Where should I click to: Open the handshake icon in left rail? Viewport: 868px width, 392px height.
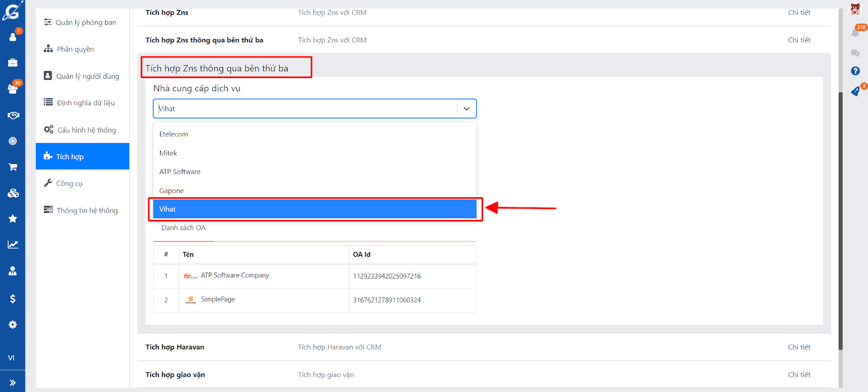pos(13,115)
